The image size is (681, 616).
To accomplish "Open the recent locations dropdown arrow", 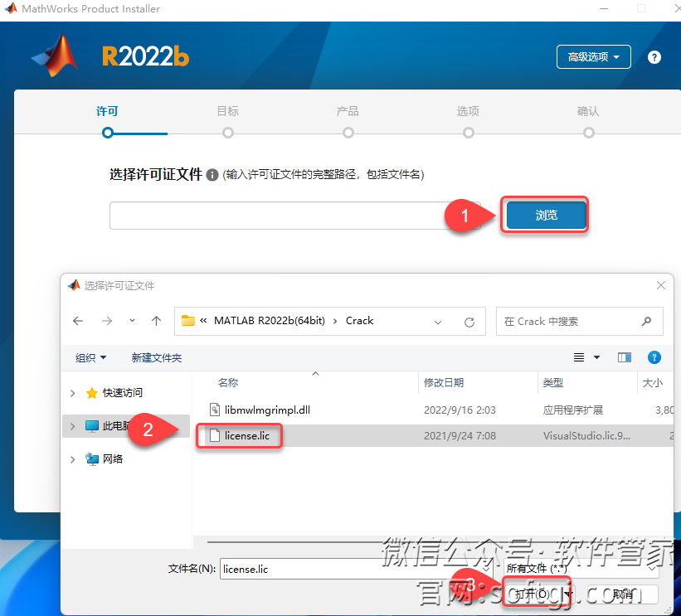I will tap(132, 321).
